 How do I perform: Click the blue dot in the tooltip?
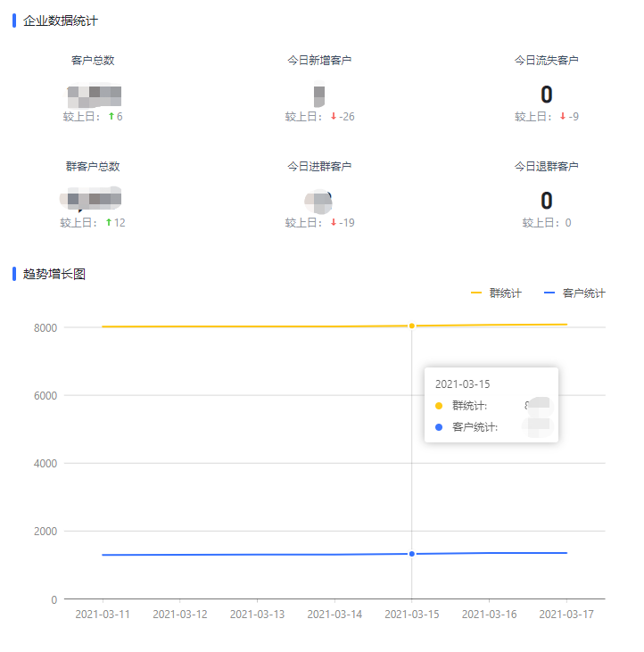[x=439, y=427]
